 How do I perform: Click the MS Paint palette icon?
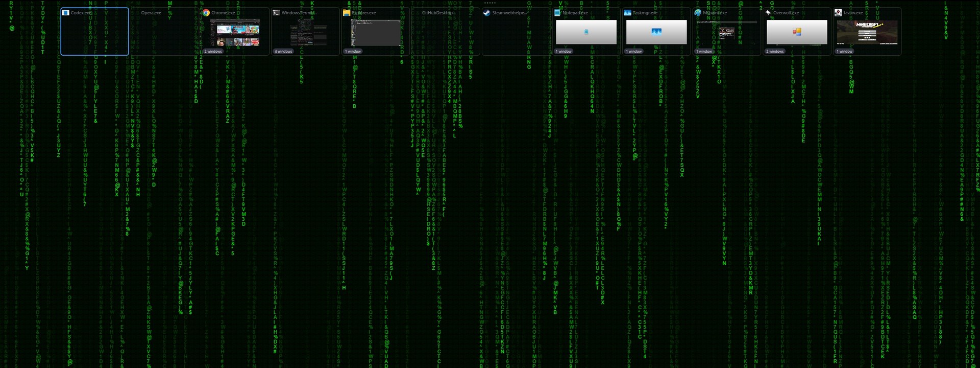698,13
